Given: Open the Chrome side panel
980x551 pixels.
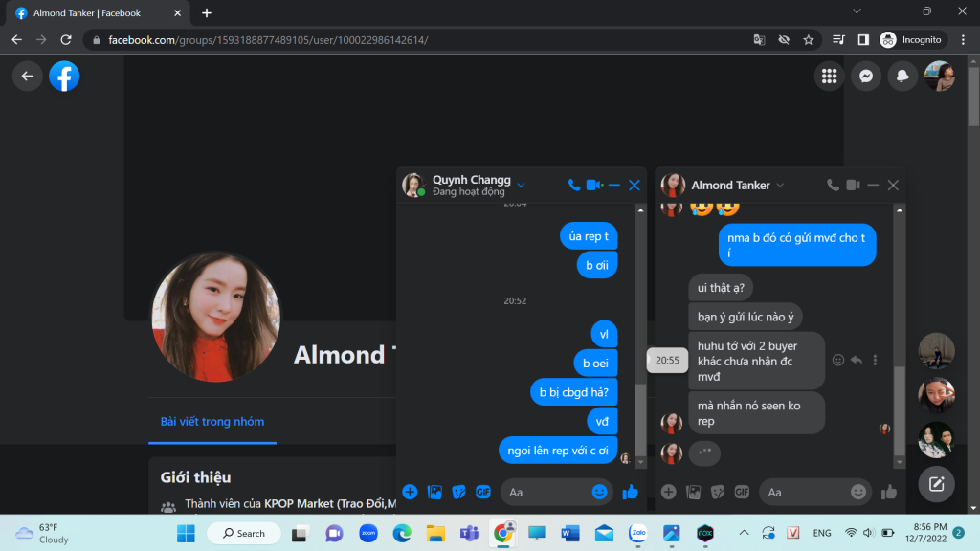Looking at the screenshot, I should point(863,40).
